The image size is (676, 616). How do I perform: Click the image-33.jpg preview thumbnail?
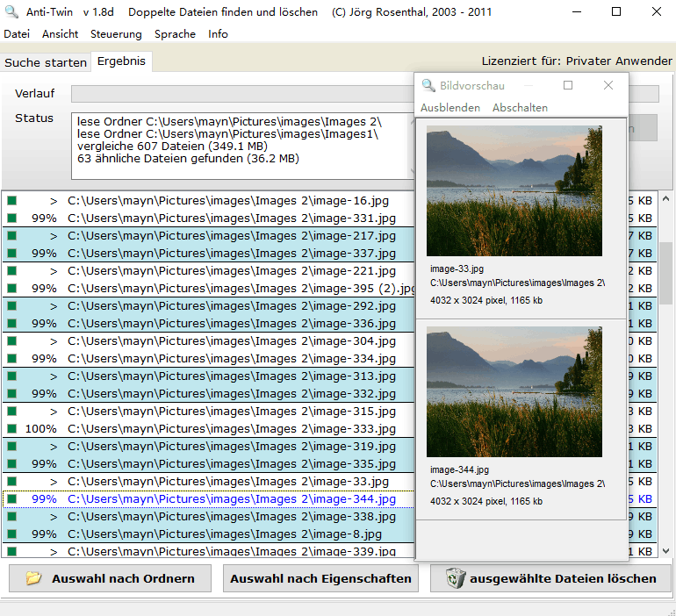pyautogui.click(x=514, y=190)
